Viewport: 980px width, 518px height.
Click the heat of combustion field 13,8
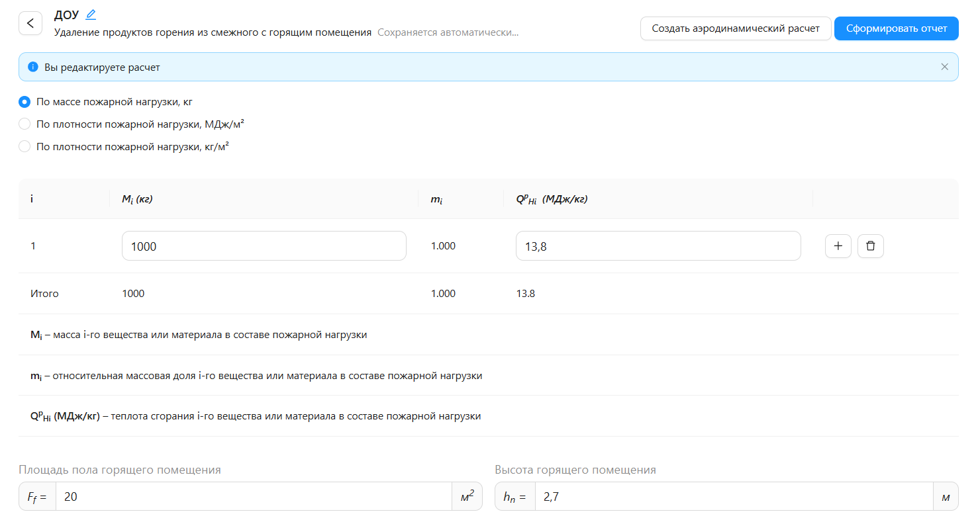tap(658, 246)
